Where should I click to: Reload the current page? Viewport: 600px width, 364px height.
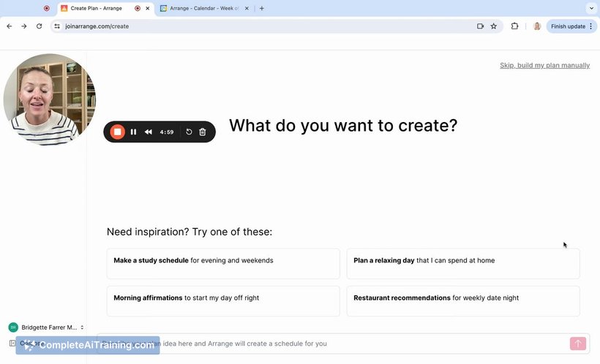(x=39, y=26)
